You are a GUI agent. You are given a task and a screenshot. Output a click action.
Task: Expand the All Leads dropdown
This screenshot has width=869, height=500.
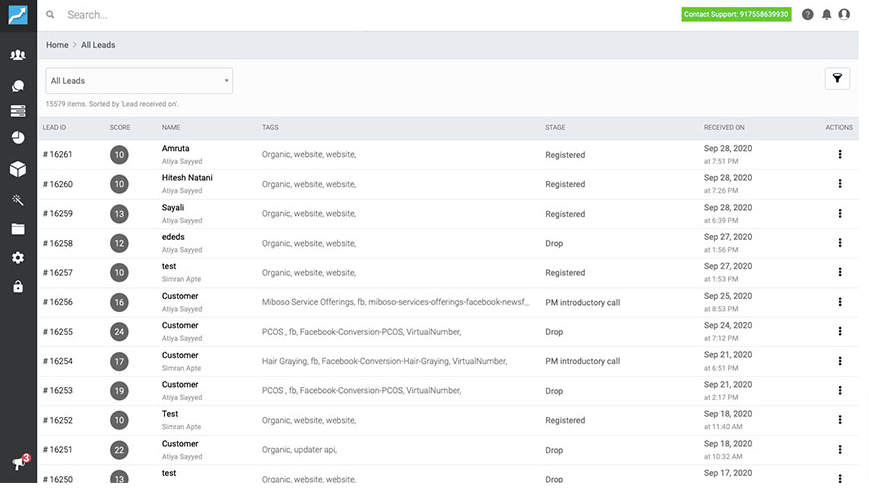139,81
